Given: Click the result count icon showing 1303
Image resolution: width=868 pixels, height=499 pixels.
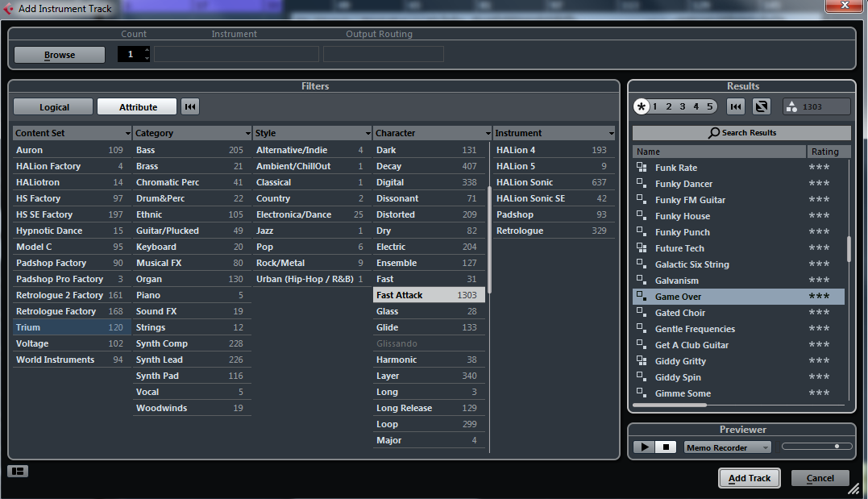Looking at the screenshot, I should tap(791, 106).
